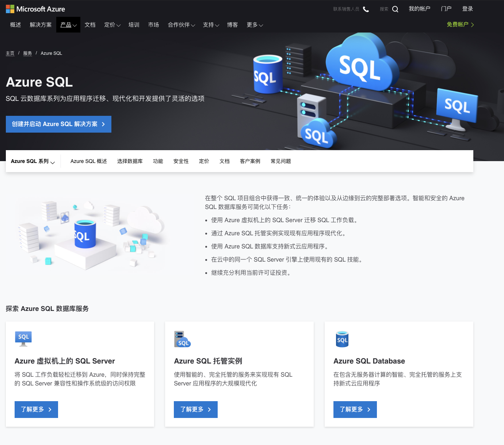Click 了解更多 under Azure SQL Database

click(355, 410)
